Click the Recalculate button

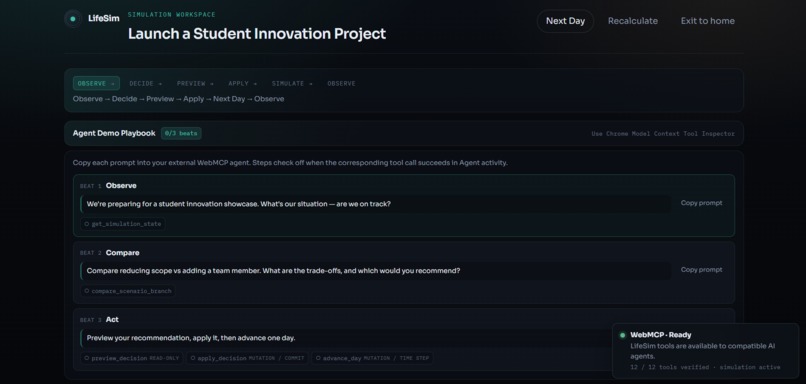[633, 21]
